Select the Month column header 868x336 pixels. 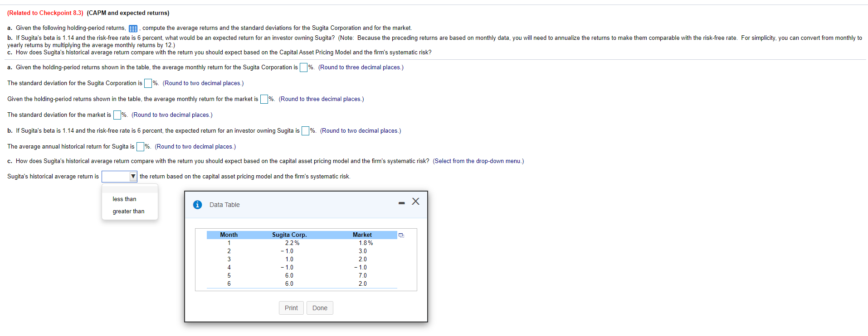click(229, 235)
